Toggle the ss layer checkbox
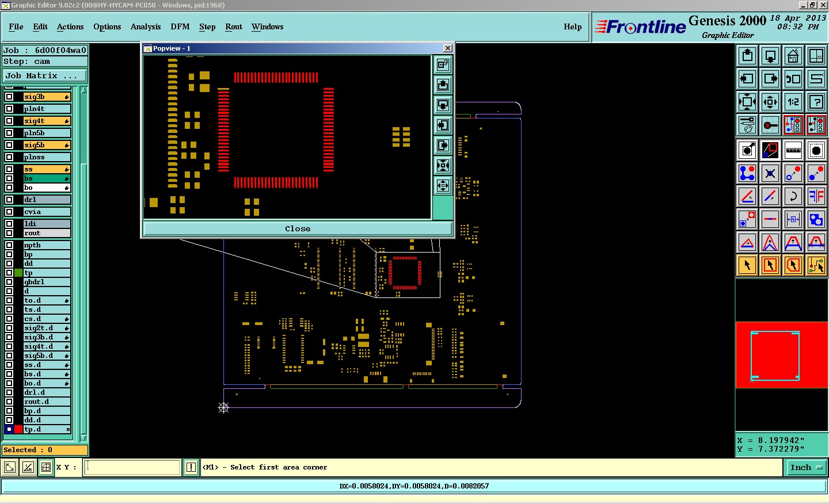829x504 pixels. tap(9, 169)
